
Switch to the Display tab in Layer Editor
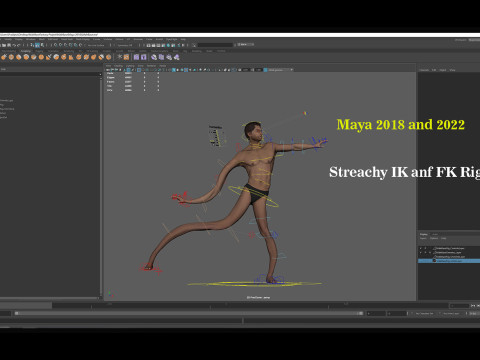[424, 234]
